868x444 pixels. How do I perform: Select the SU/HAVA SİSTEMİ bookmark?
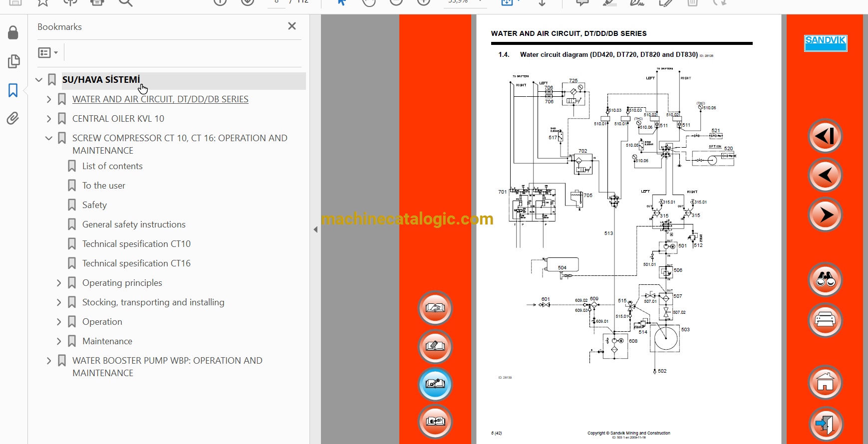pos(101,80)
